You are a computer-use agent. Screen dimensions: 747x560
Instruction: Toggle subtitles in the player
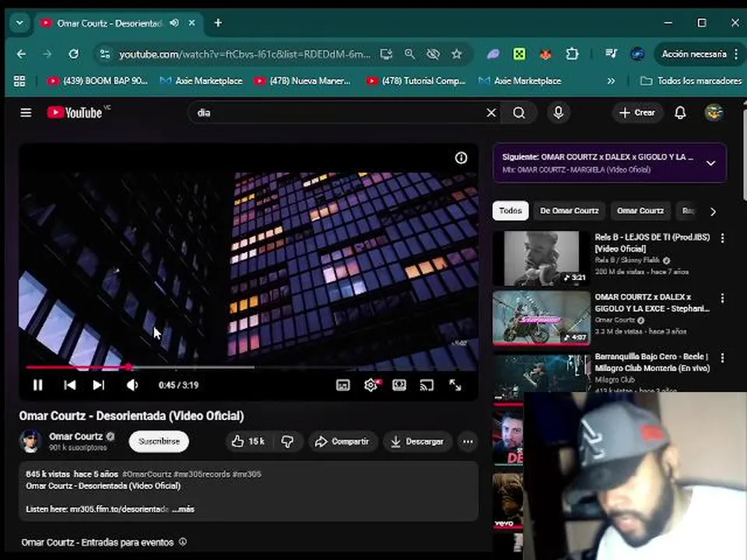pyautogui.click(x=342, y=385)
